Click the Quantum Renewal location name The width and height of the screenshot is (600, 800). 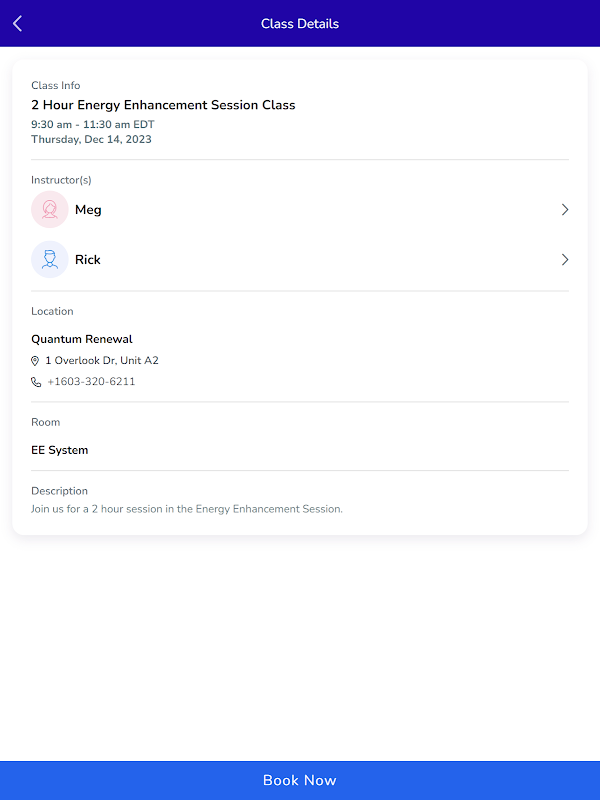[x=82, y=339]
